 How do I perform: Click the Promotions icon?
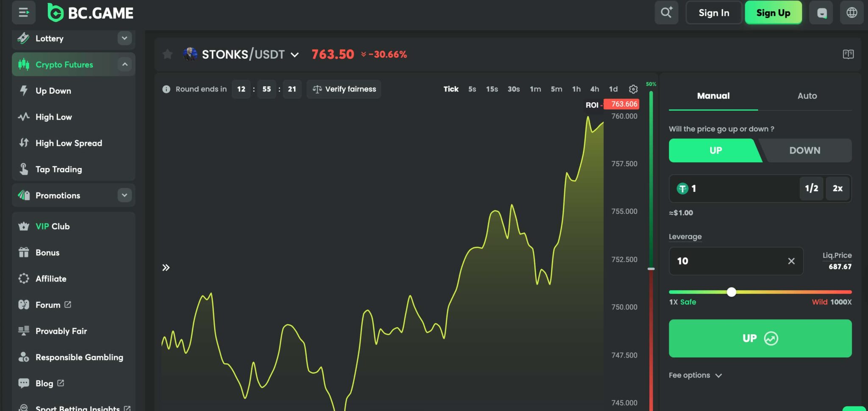(24, 195)
